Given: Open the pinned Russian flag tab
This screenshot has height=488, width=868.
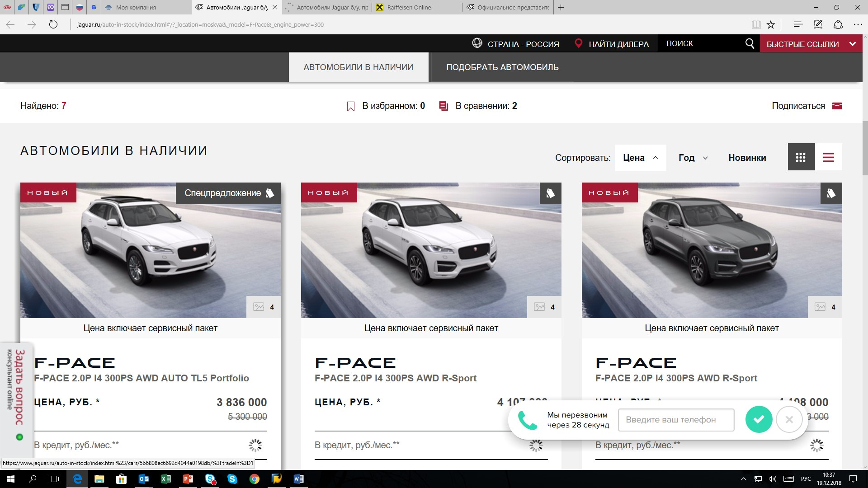Looking at the screenshot, I should (80, 7).
